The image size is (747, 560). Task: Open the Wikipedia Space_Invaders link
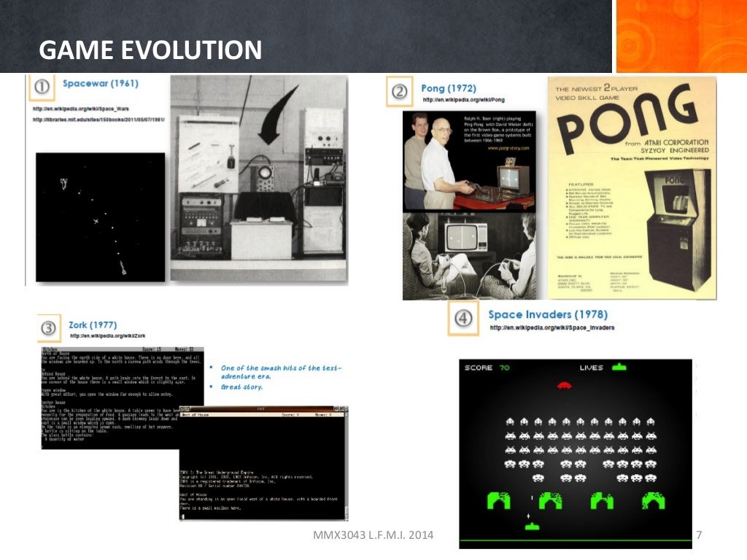pyautogui.click(x=552, y=327)
